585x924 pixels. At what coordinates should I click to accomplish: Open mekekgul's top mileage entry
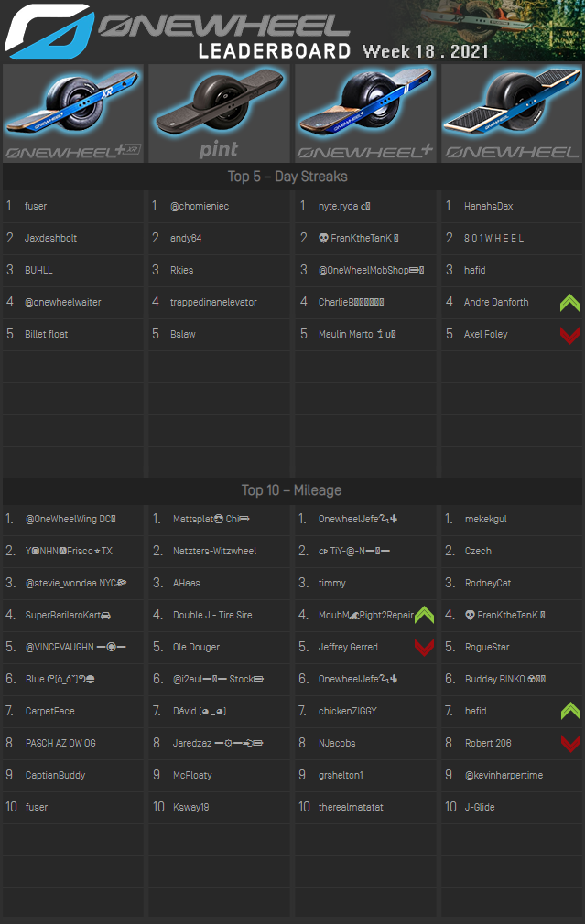(x=485, y=520)
